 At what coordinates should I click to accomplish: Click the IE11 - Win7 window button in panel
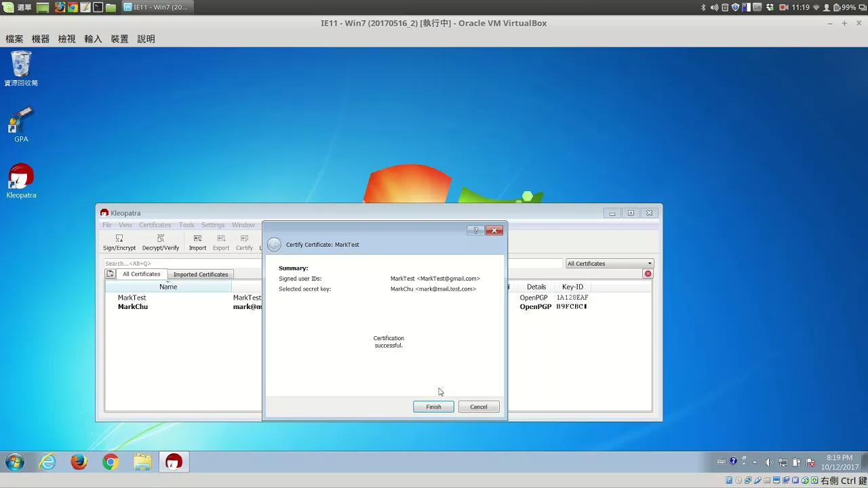coord(157,7)
